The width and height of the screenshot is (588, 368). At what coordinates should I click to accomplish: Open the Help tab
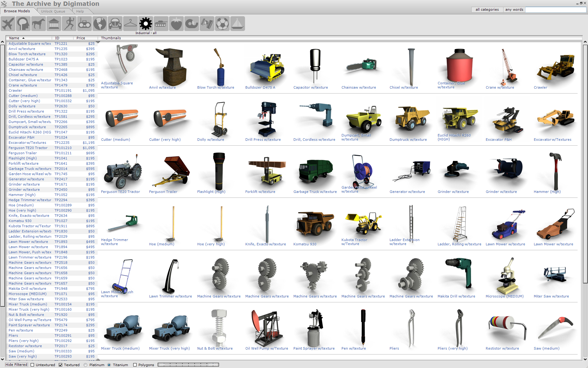[80, 11]
